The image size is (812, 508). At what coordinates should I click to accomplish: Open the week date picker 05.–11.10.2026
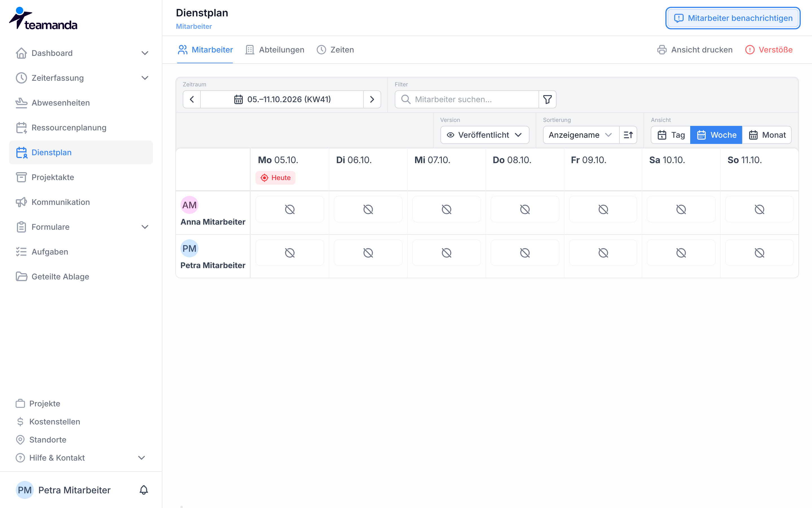tap(282, 99)
